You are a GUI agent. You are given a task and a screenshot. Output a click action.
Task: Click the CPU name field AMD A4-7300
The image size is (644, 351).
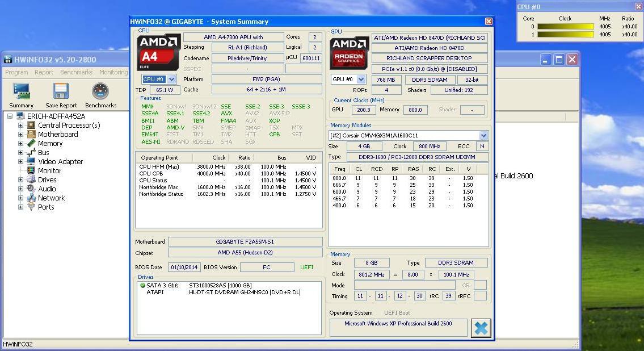point(233,37)
